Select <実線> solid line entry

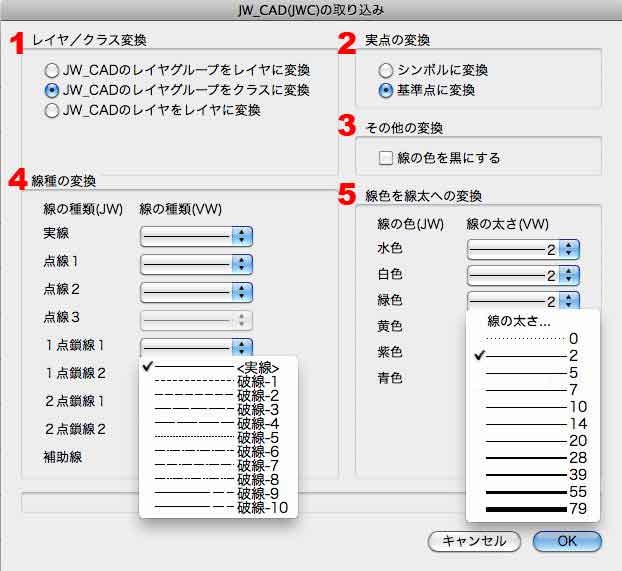point(220,367)
